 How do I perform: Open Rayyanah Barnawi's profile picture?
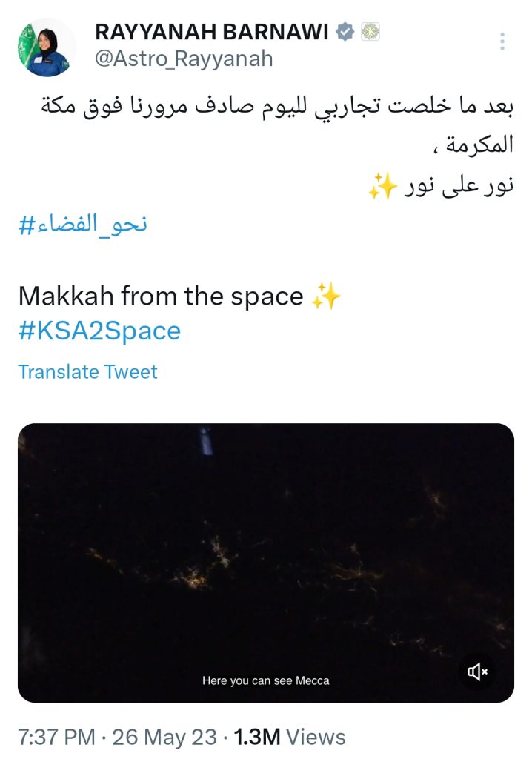pyautogui.click(x=47, y=47)
